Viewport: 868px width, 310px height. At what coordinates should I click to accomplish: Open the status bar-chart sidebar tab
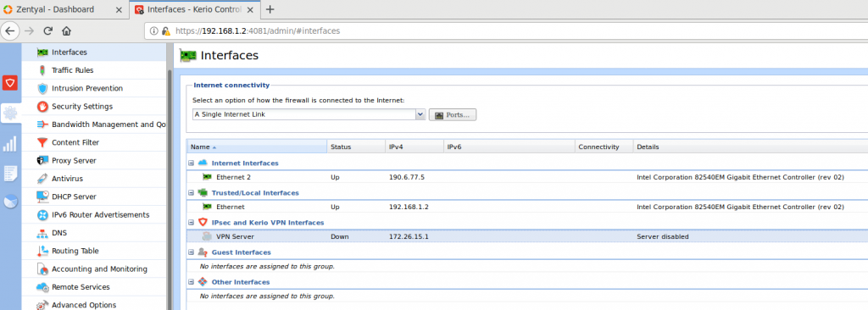[x=10, y=143]
